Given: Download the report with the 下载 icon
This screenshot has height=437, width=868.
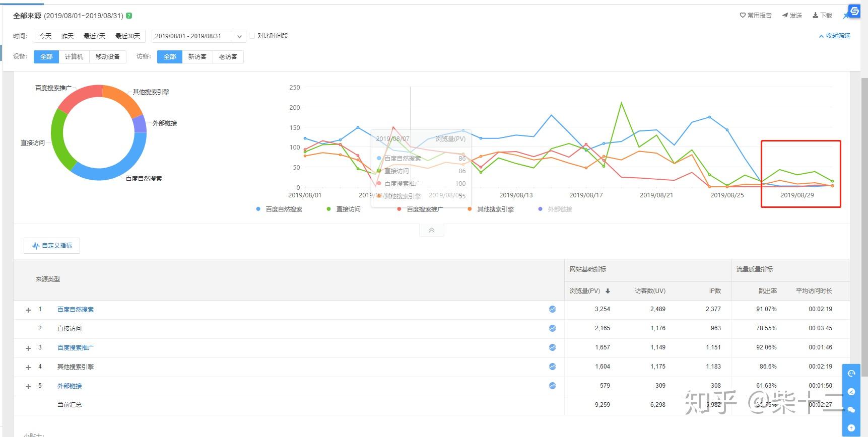Looking at the screenshot, I should (822, 16).
